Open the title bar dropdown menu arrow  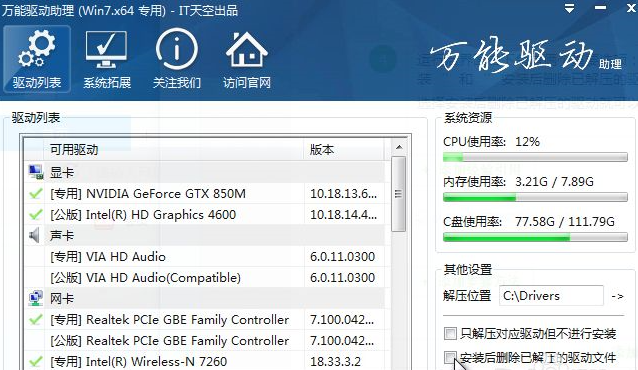pyautogui.click(x=570, y=8)
